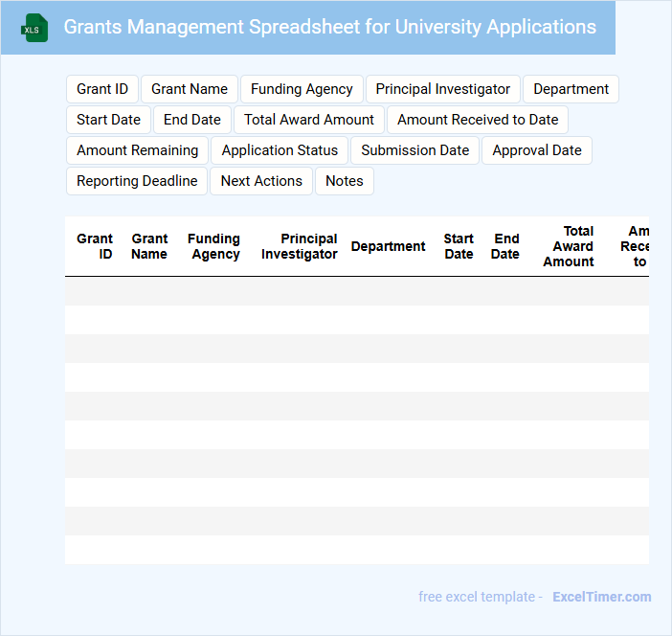
Task: Select the Grant Name tag
Action: [190, 89]
